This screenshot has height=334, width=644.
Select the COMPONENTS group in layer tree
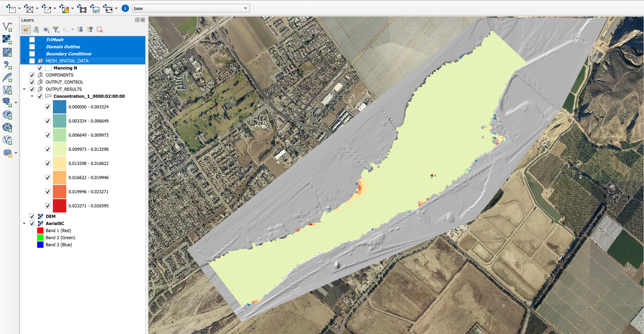pos(60,75)
